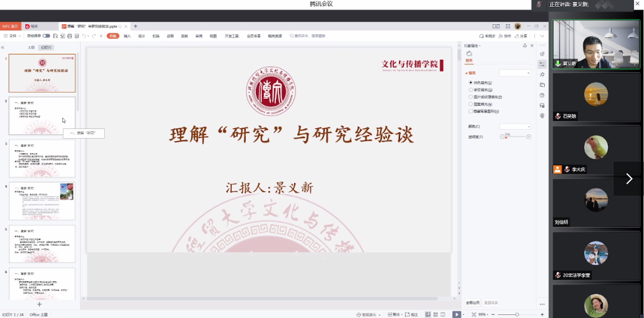This screenshot has width=644, height=318.
Task: Open the fill color dropdown
Action: [514, 126]
